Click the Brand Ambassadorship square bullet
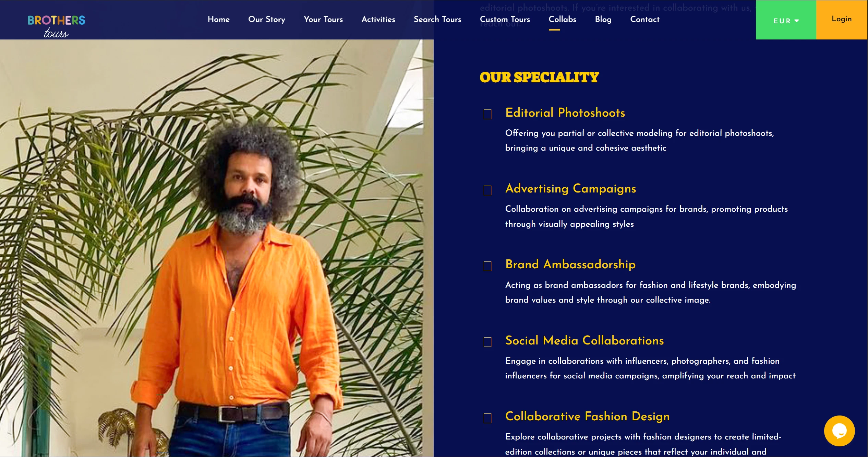Viewport: 868px width, 457px height. pyautogui.click(x=487, y=266)
